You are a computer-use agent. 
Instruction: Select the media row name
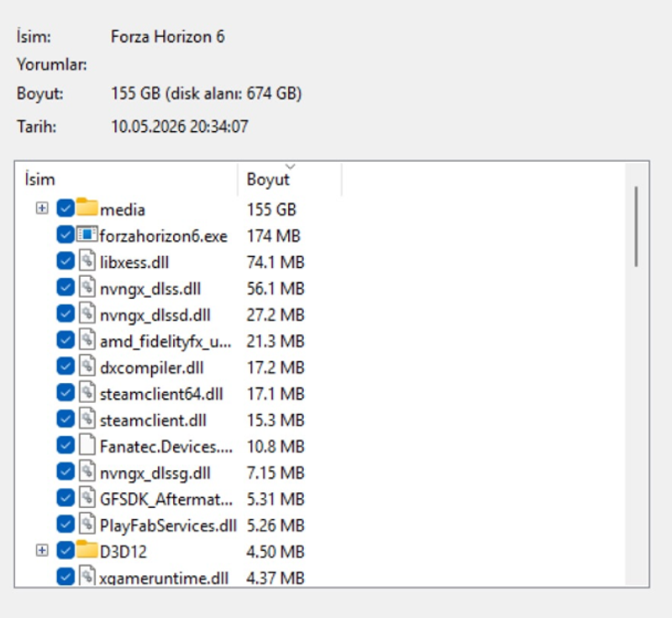pyautogui.click(x=123, y=210)
